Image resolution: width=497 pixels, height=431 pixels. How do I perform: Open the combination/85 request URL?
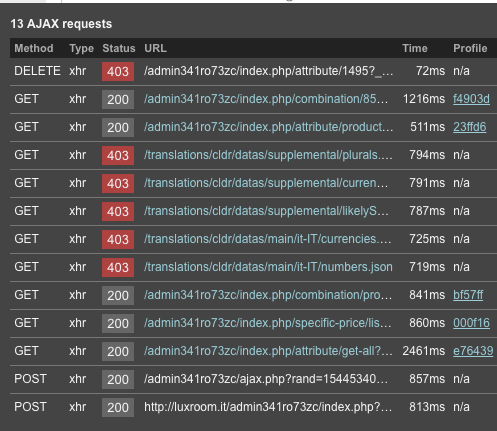point(266,99)
